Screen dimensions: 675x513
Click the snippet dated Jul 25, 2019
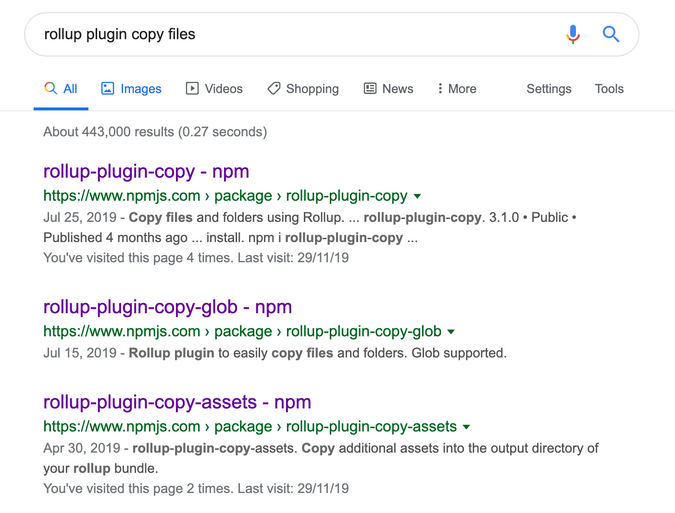coord(310,227)
